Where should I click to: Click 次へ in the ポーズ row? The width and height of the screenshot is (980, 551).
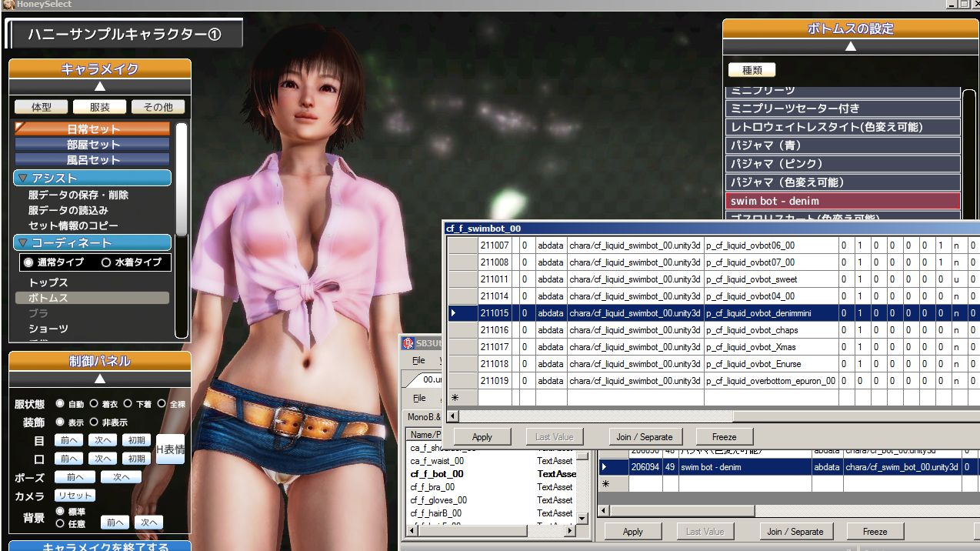(x=122, y=477)
